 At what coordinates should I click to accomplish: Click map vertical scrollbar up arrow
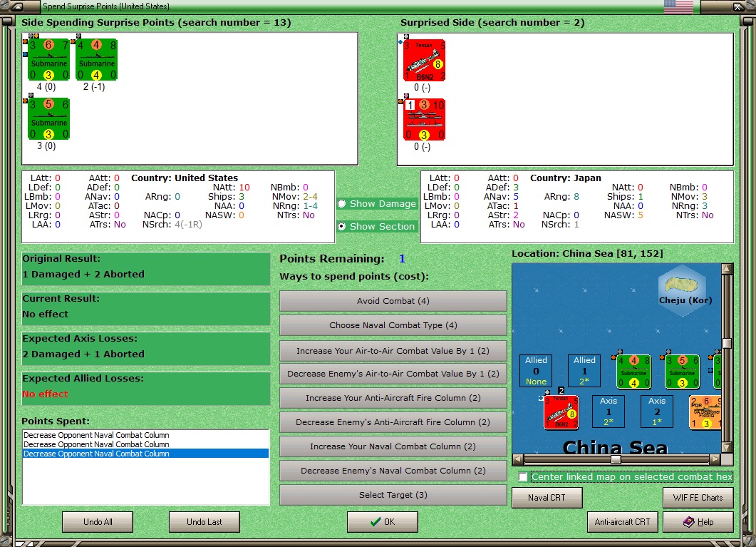click(x=727, y=269)
